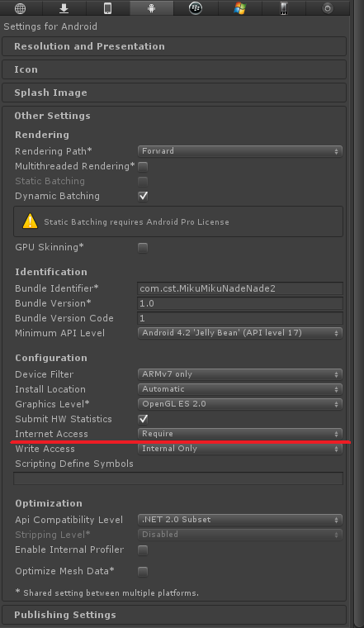Click the 'Bundle Identifier*' label

point(57,288)
